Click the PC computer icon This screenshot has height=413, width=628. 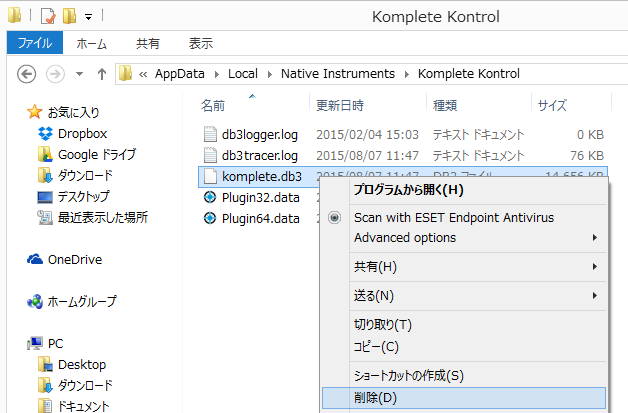(x=35, y=343)
